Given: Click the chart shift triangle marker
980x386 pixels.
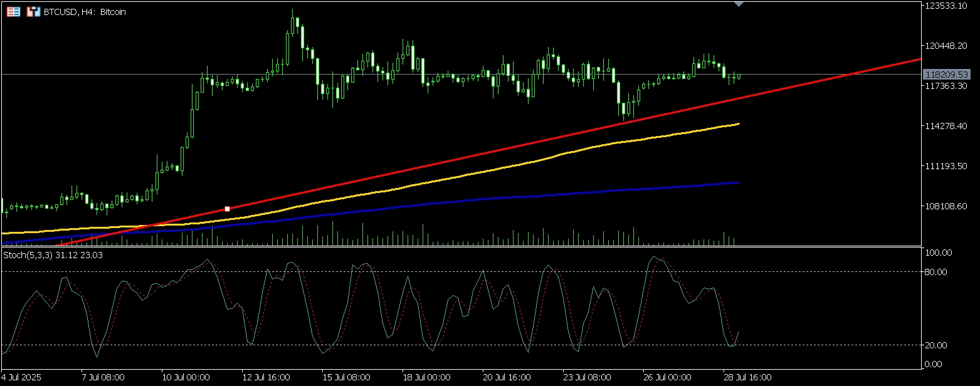Looking at the screenshot, I should coord(739,4).
